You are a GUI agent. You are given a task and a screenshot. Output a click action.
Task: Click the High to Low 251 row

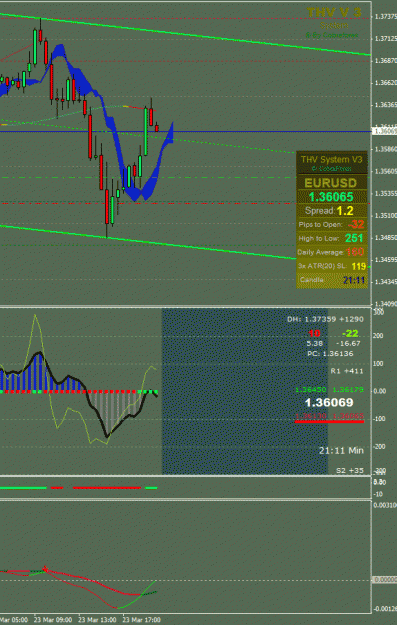click(331, 238)
